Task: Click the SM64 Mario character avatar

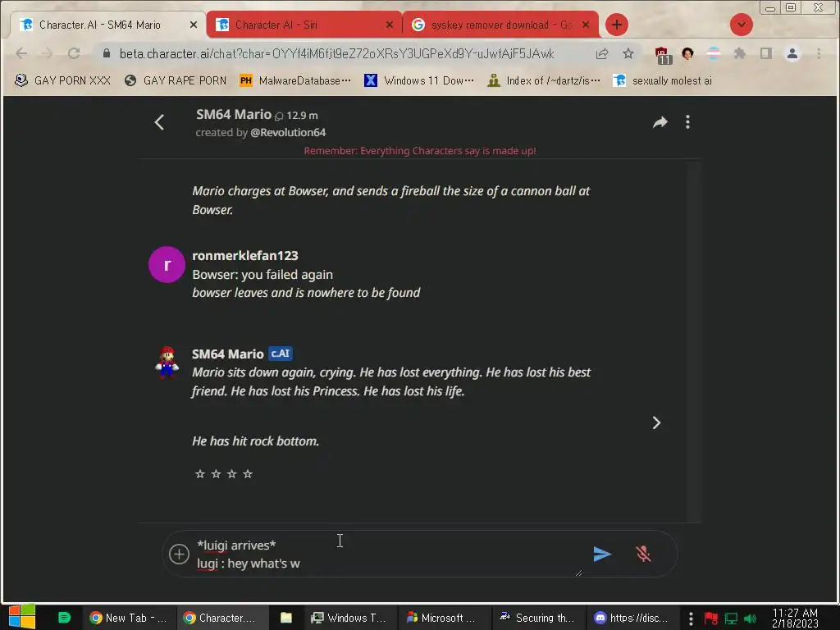Action: (167, 362)
